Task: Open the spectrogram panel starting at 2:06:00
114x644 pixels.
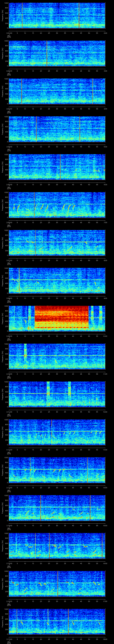Action: click(57, 205)
